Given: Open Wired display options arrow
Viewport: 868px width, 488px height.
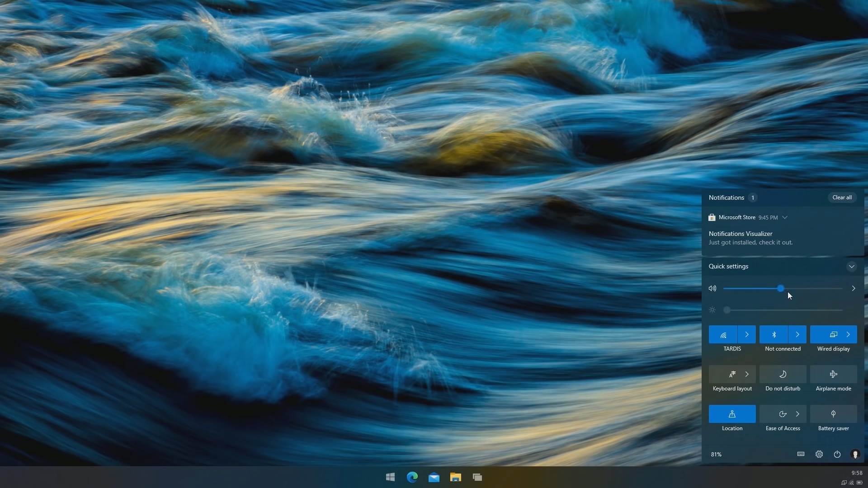Looking at the screenshot, I should 849,335.
